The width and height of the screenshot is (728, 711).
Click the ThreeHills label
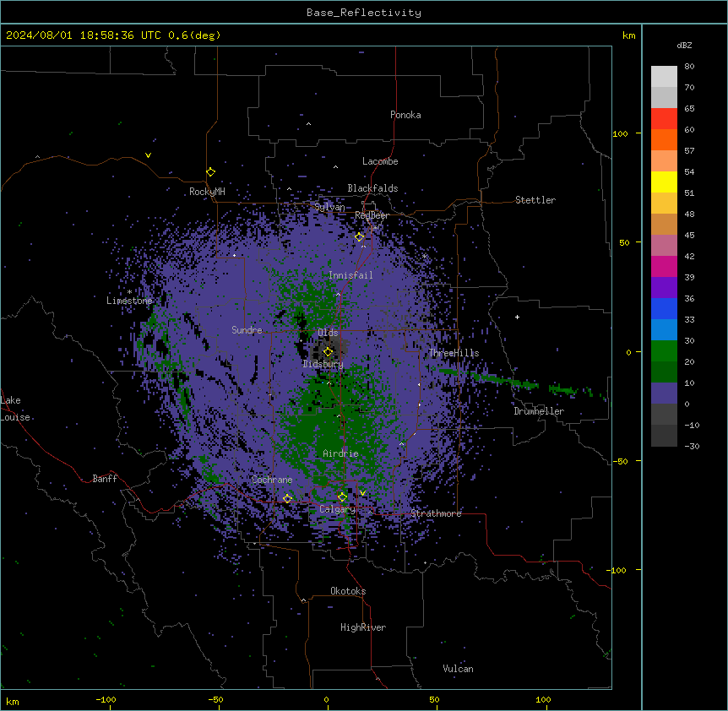(x=454, y=353)
